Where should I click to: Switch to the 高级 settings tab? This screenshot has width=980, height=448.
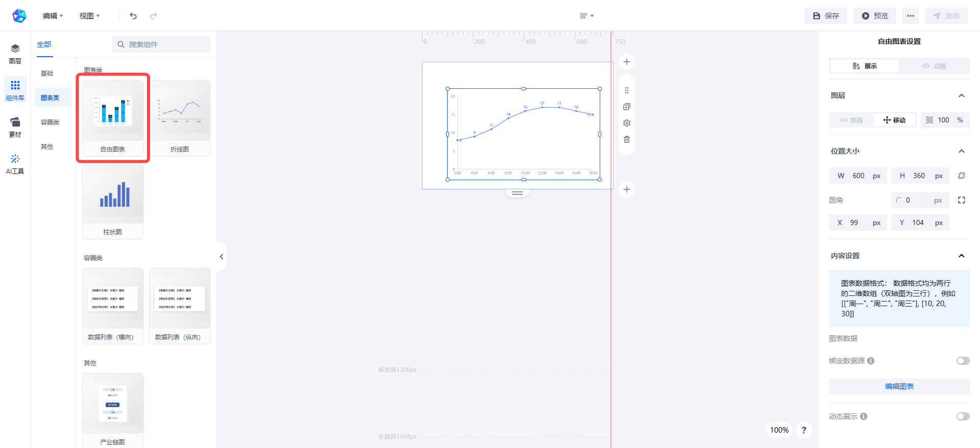(934, 66)
